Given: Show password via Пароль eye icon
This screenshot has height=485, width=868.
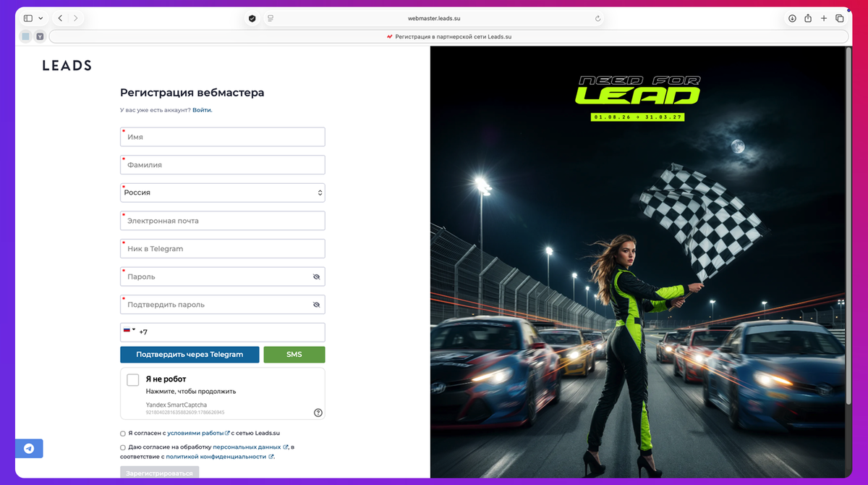Looking at the screenshot, I should pos(316,277).
